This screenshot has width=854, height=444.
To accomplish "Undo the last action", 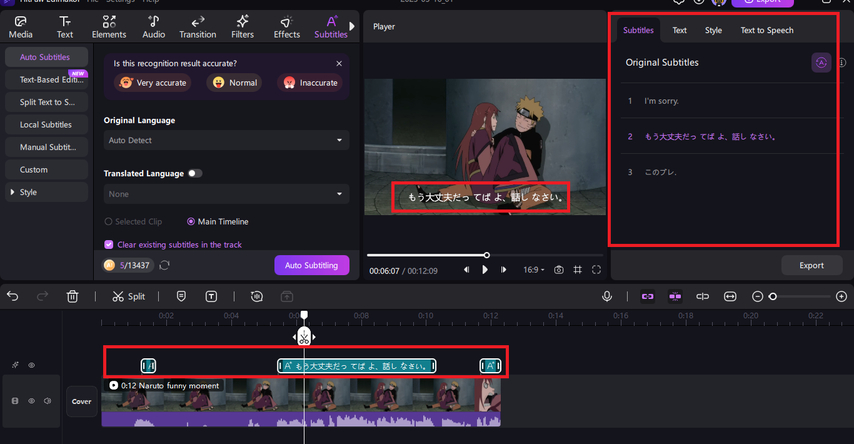I will pos(13,296).
